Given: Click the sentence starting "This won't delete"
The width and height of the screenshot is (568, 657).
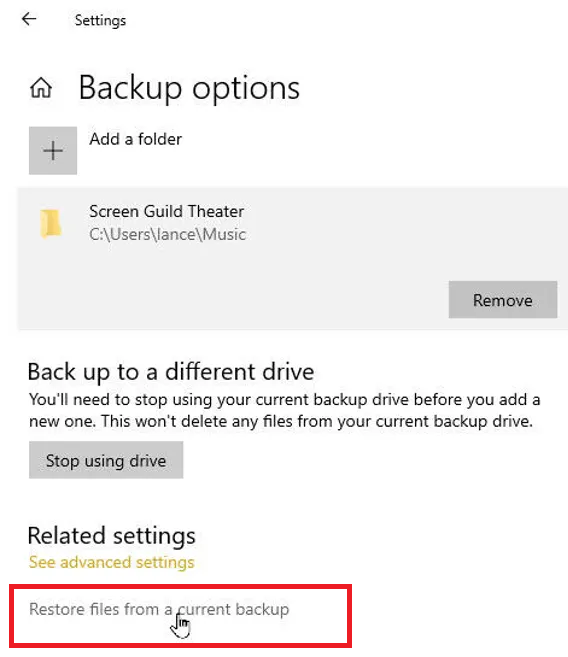Looking at the screenshot, I should [317, 421].
